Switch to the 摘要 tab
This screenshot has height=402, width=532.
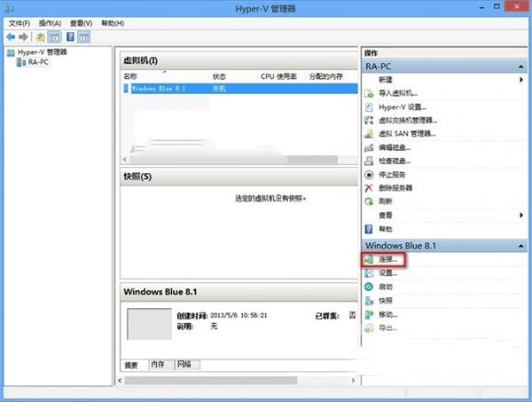point(131,365)
